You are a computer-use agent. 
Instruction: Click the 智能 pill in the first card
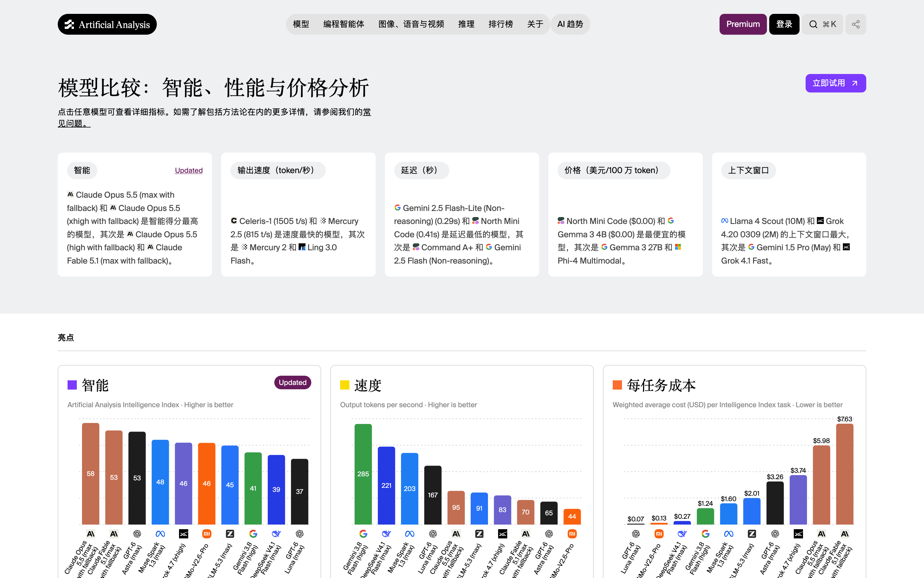pyautogui.click(x=82, y=171)
